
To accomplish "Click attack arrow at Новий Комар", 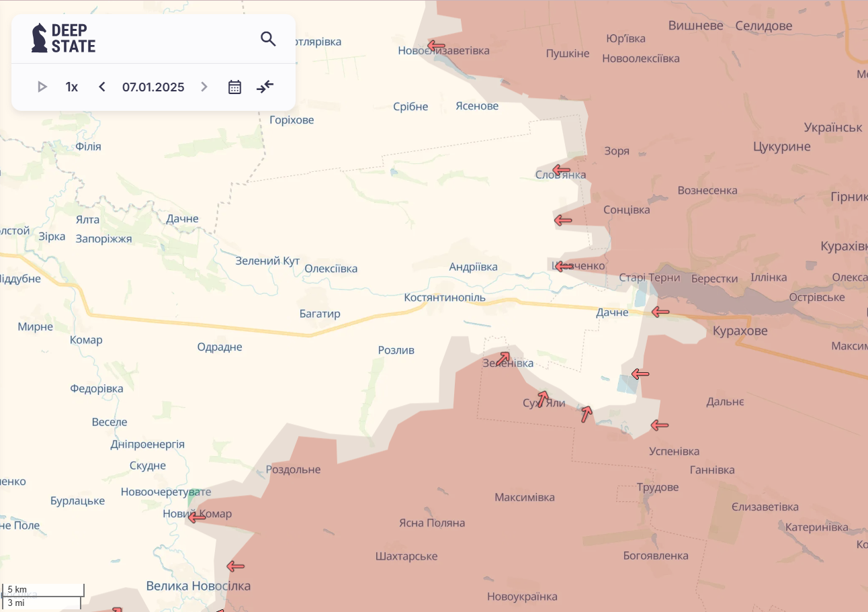I will point(197,517).
